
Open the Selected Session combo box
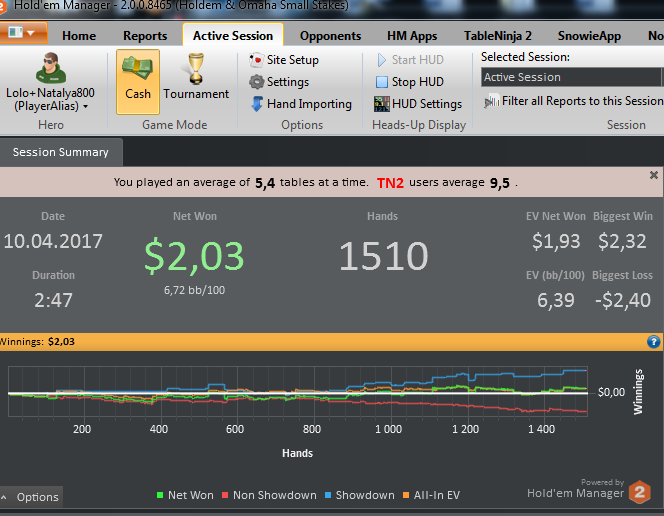(572, 77)
